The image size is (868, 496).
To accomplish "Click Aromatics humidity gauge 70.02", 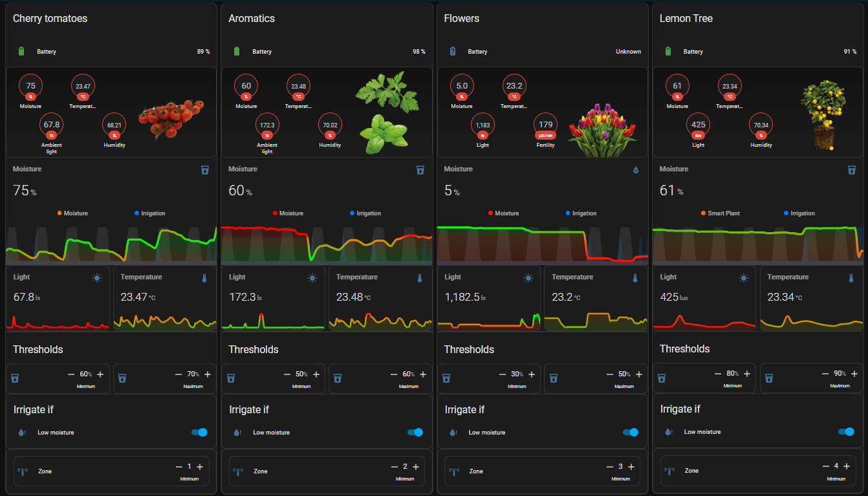I will point(330,125).
